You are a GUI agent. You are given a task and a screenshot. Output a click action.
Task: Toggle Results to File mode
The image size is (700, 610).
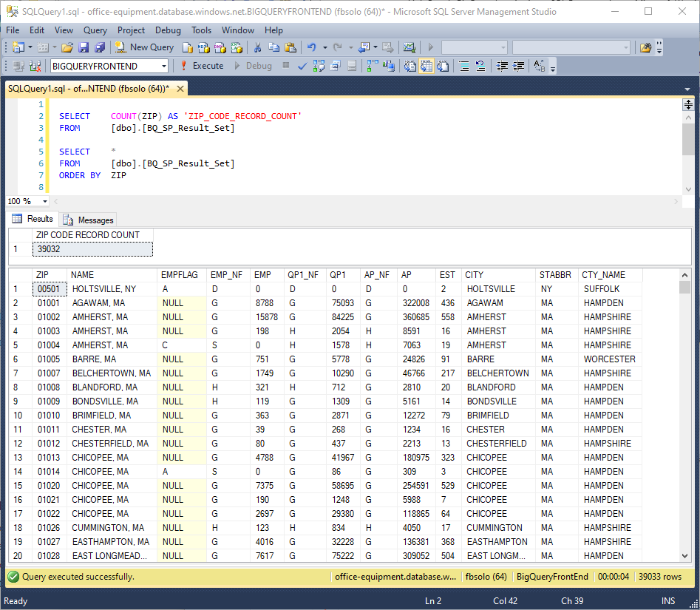tap(443, 66)
